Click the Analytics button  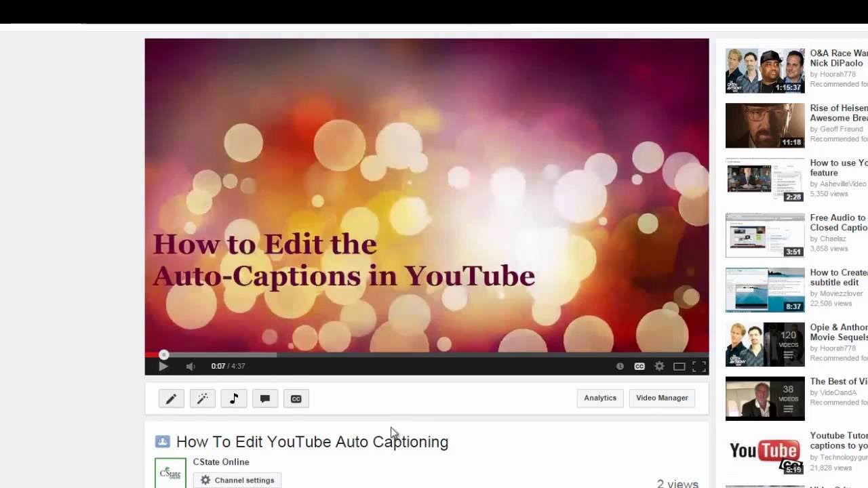click(600, 398)
